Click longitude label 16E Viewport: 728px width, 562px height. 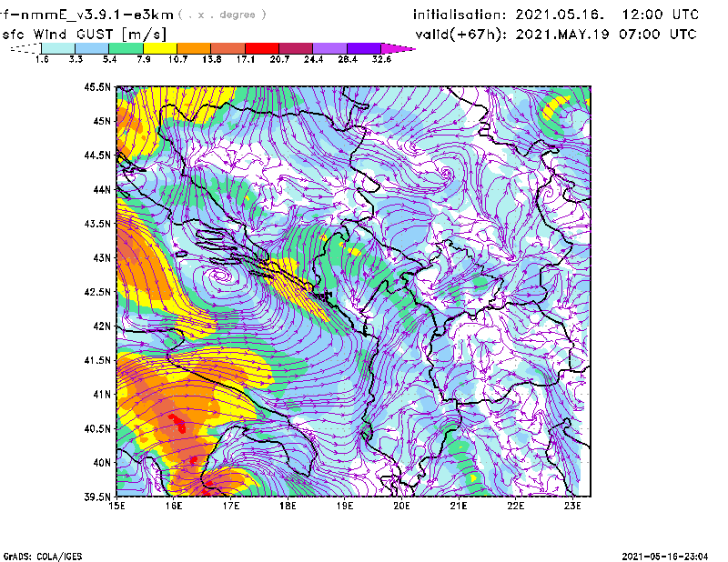point(174,506)
